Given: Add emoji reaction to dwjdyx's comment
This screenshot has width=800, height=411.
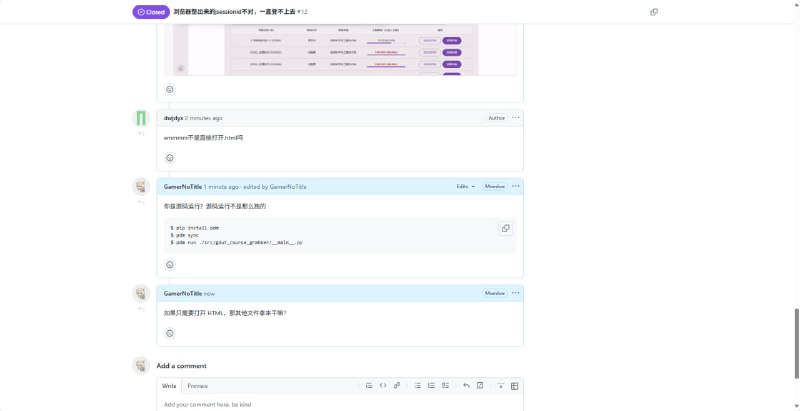Looking at the screenshot, I should coord(170,158).
